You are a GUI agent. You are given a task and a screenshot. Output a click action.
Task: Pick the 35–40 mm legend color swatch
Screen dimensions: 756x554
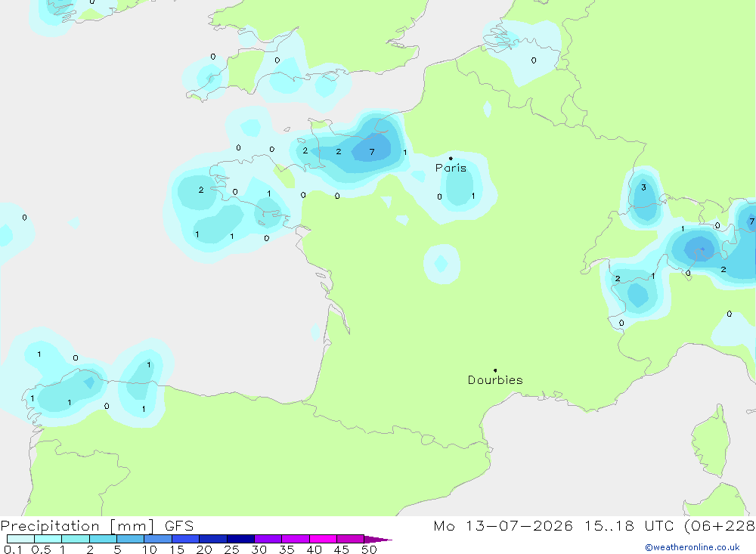click(296, 539)
